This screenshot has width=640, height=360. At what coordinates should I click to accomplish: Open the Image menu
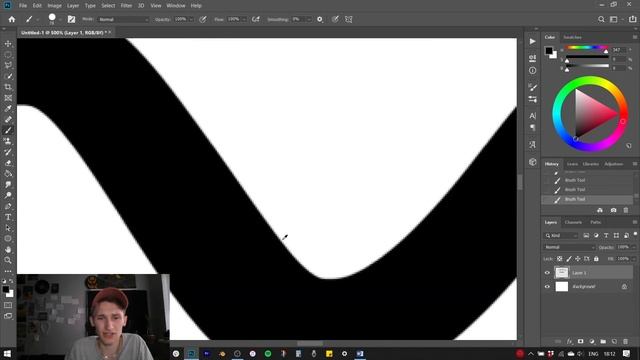click(x=54, y=6)
